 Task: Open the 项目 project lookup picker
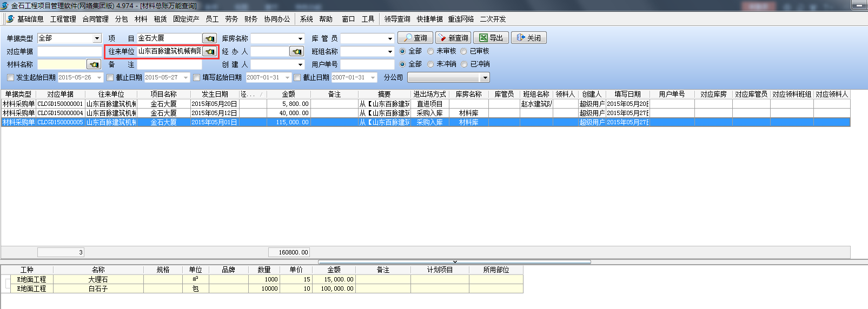[209, 38]
